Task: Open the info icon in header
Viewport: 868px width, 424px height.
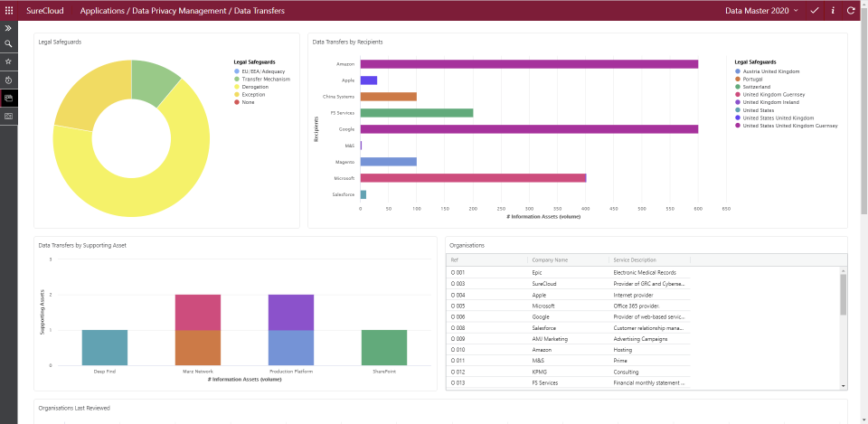Action: point(833,11)
